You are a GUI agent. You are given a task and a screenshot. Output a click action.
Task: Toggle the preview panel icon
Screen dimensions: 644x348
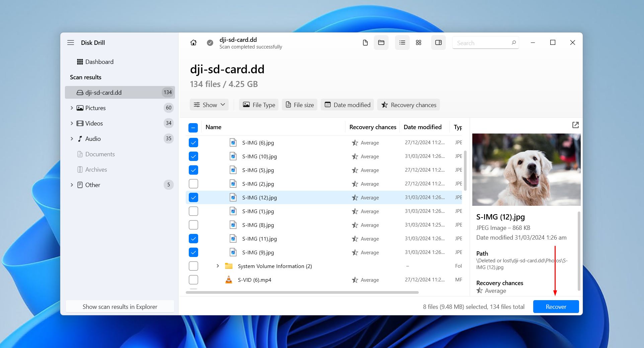438,42
